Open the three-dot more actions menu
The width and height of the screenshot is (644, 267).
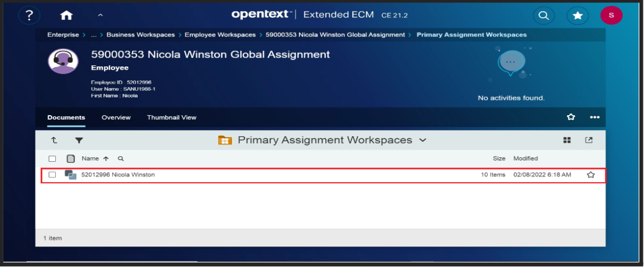(x=595, y=117)
